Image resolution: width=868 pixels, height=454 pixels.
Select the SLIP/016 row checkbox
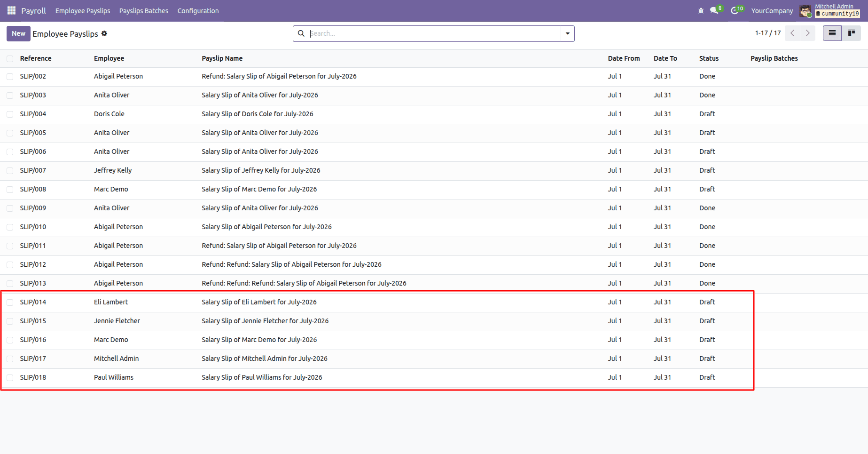pyautogui.click(x=10, y=340)
